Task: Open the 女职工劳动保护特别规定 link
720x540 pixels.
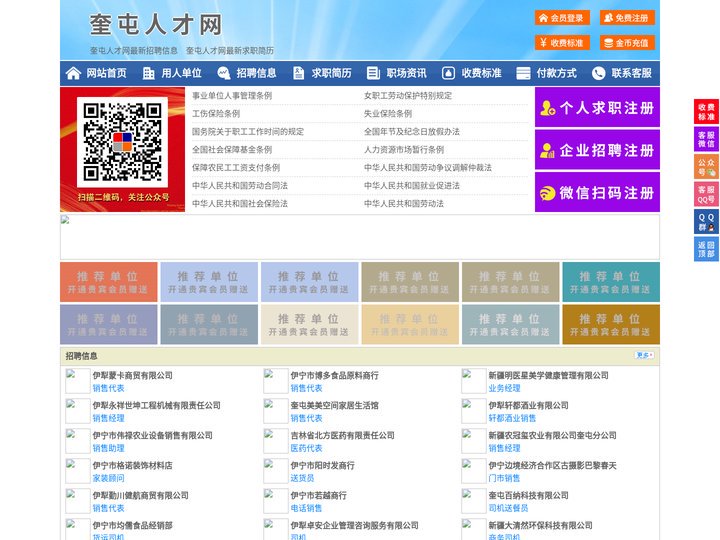Action: point(408,96)
